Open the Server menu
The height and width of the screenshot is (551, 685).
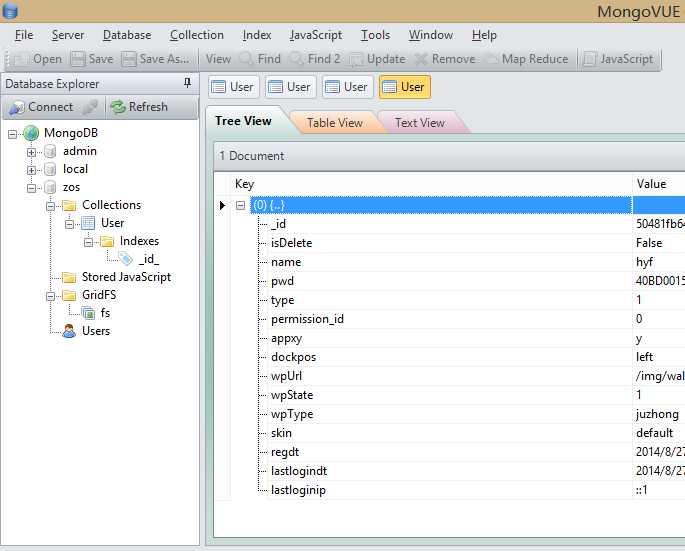click(x=68, y=35)
